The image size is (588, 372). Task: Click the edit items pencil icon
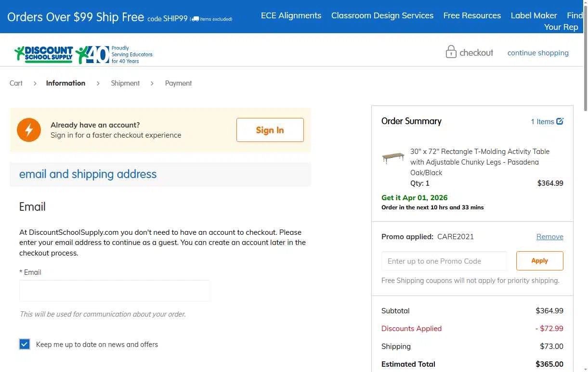pyautogui.click(x=560, y=121)
